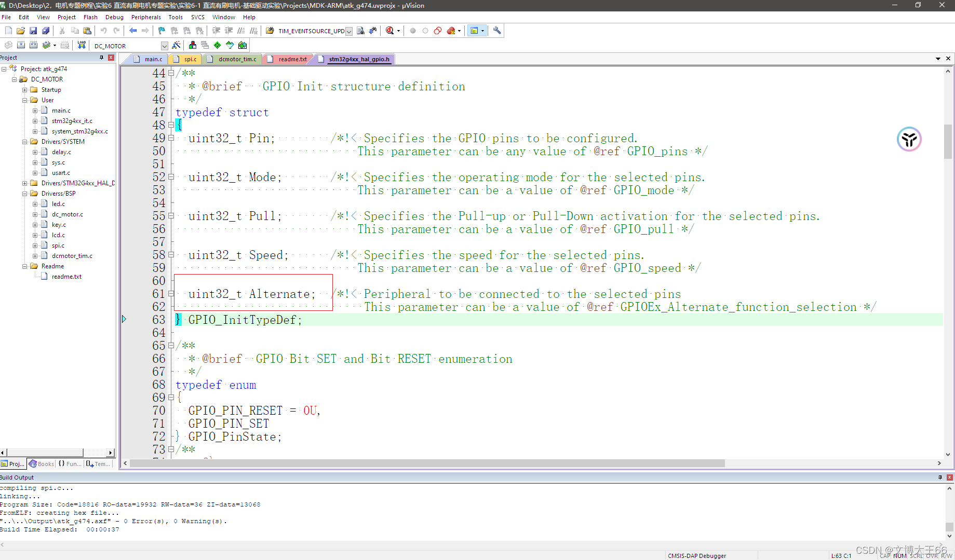This screenshot has width=955, height=560.
Task: Select stm32g4xx_it.c in the project tree
Action: tap(72, 121)
